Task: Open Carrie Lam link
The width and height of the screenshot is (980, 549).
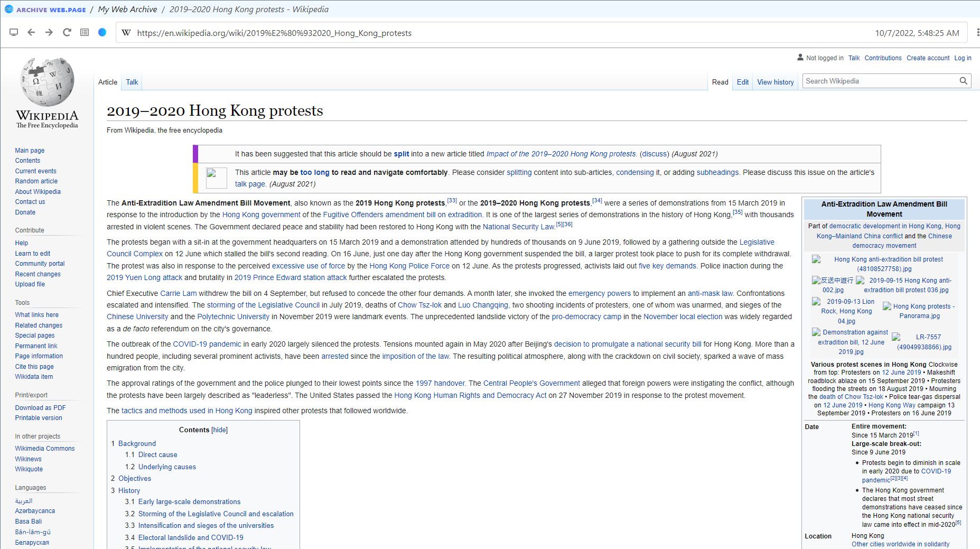Action: (179, 293)
